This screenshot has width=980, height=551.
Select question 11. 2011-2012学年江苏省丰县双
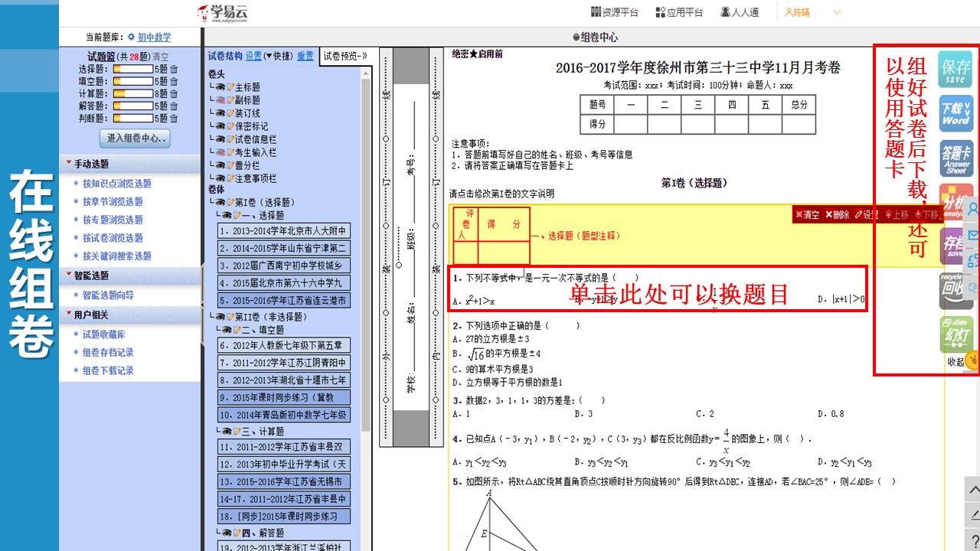(x=283, y=447)
